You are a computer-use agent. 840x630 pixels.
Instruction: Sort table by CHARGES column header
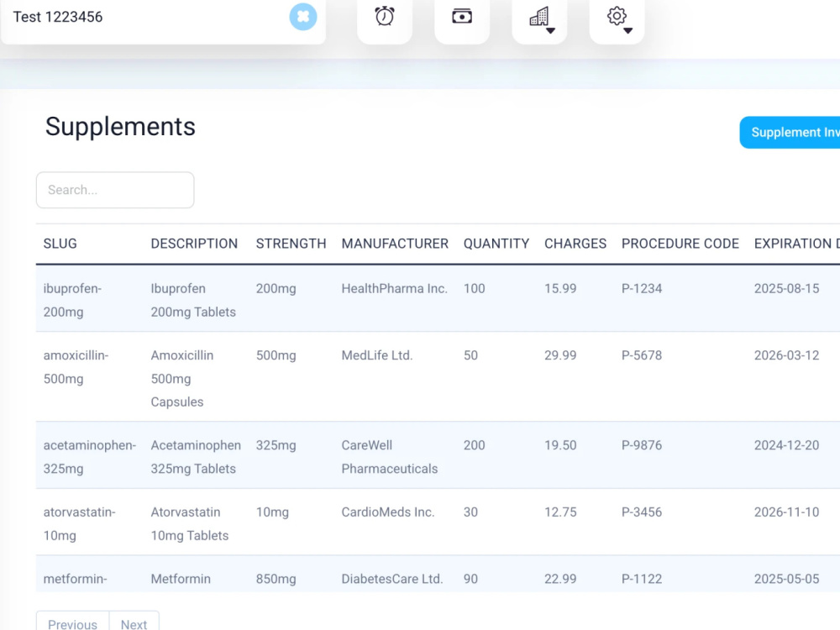pos(575,244)
